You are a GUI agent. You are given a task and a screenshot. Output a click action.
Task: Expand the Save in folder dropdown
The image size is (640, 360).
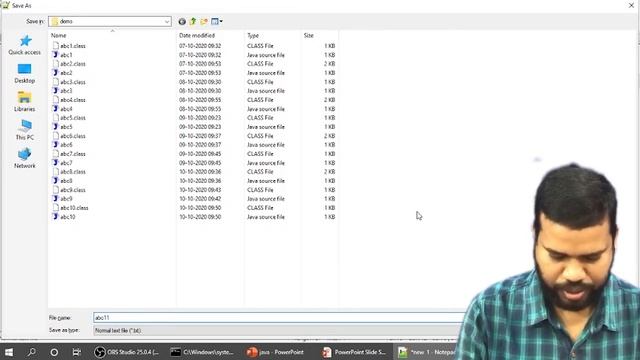167,21
